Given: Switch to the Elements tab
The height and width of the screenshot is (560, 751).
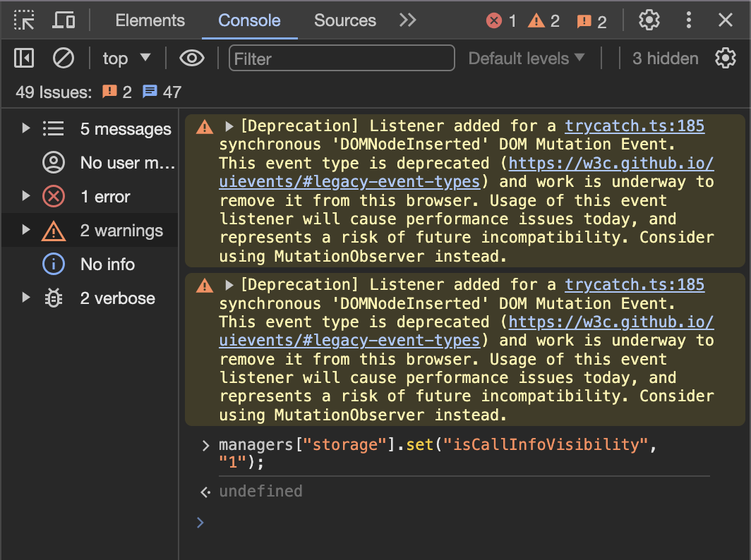Looking at the screenshot, I should (x=150, y=20).
